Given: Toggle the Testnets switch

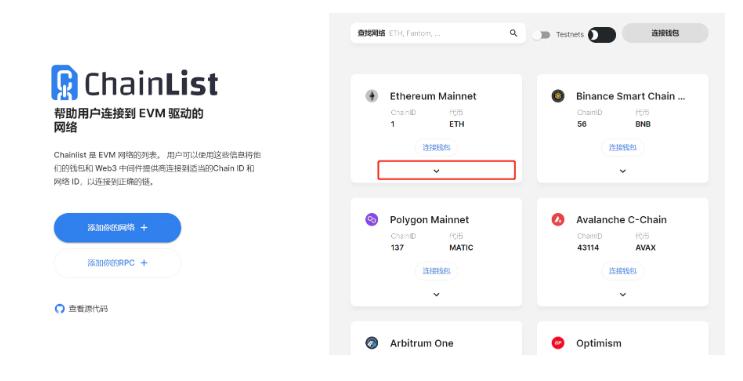Looking at the screenshot, I should (542, 35).
